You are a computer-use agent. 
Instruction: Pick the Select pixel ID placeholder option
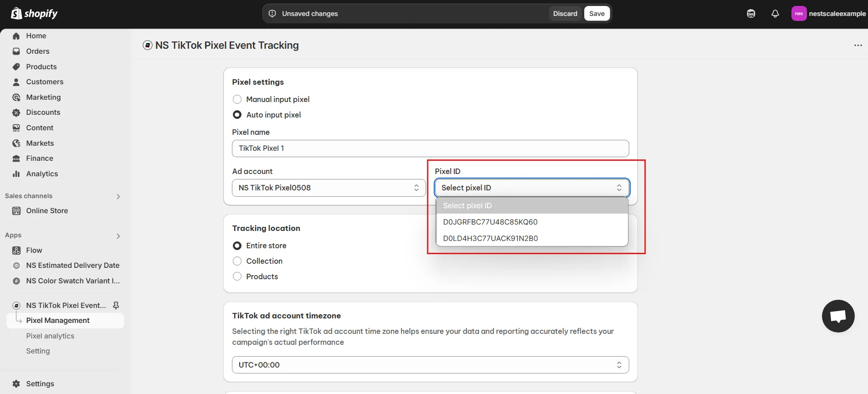(x=532, y=206)
